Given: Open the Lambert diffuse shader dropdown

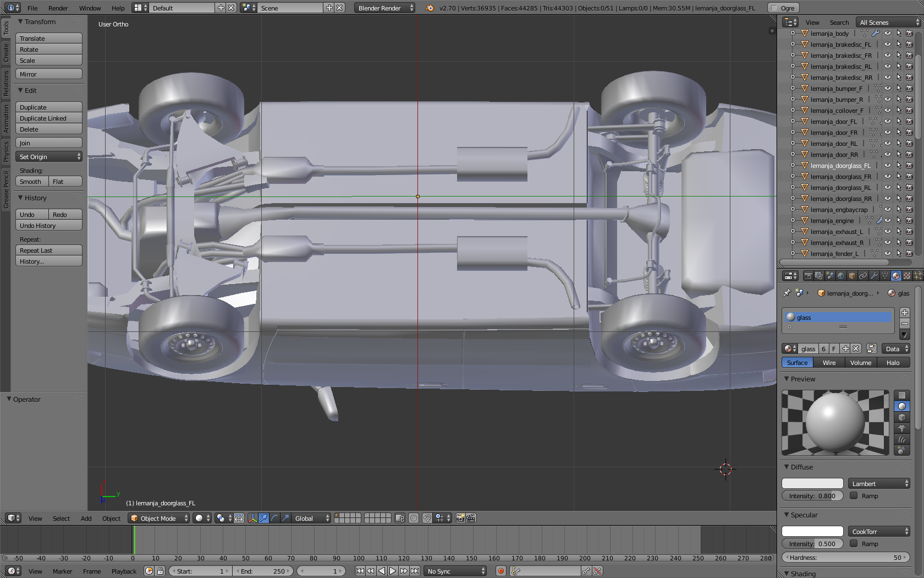Looking at the screenshot, I should coord(879,483).
